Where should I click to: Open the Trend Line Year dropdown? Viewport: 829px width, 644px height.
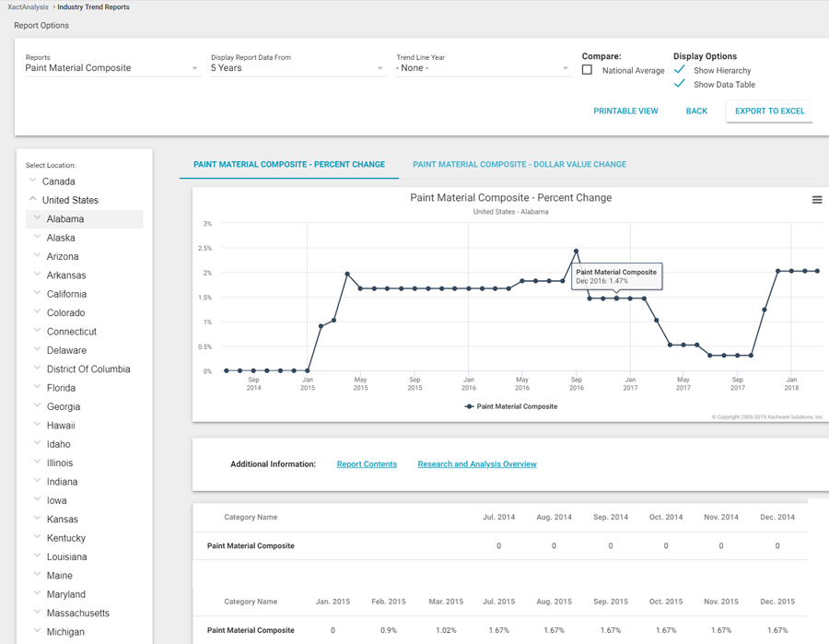483,68
